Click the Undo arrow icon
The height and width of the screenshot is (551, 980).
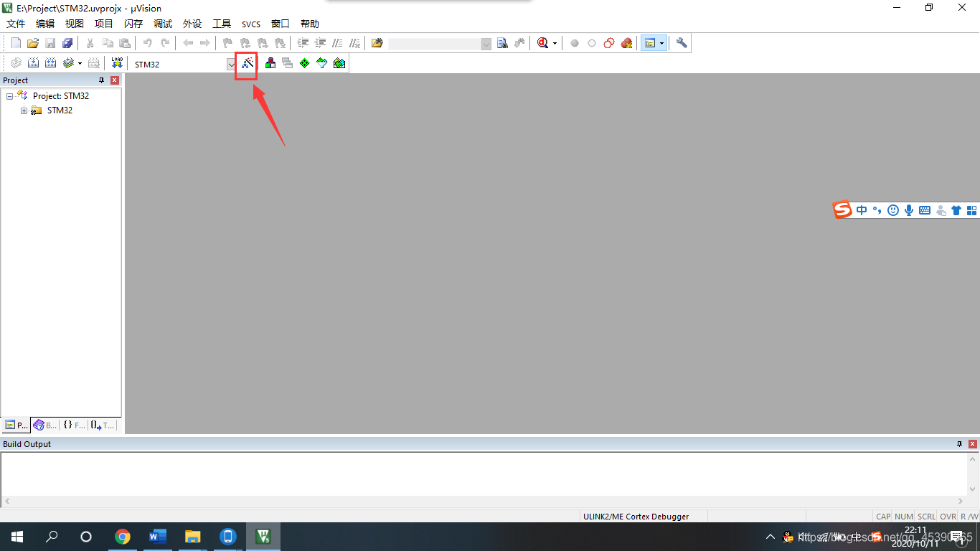pos(148,43)
